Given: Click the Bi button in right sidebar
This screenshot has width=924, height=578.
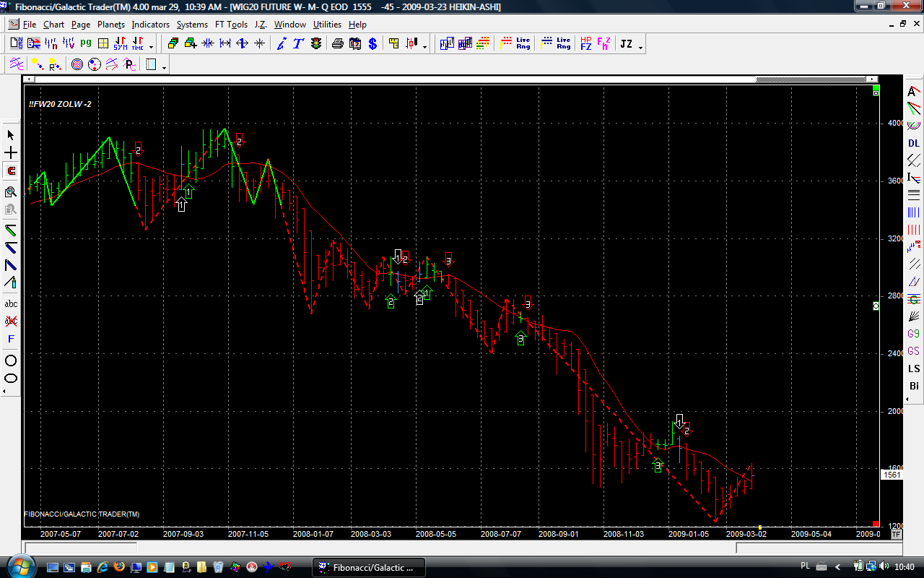Looking at the screenshot, I should [x=914, y=386].
